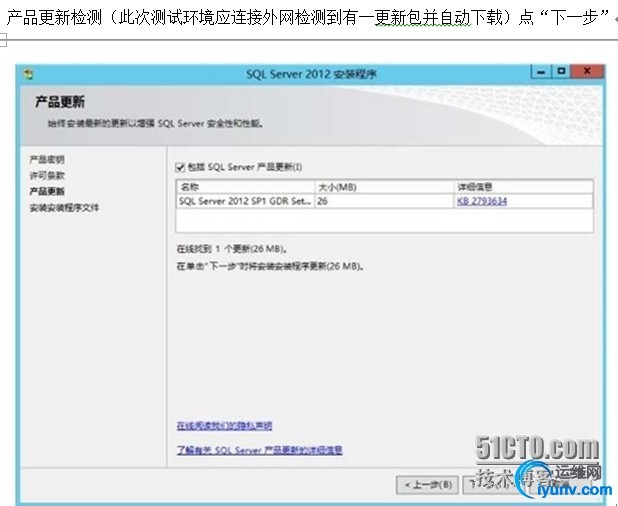618x506 pixels.
Task: Open link about SQL Server product update details
Action: tap(260, 450)
